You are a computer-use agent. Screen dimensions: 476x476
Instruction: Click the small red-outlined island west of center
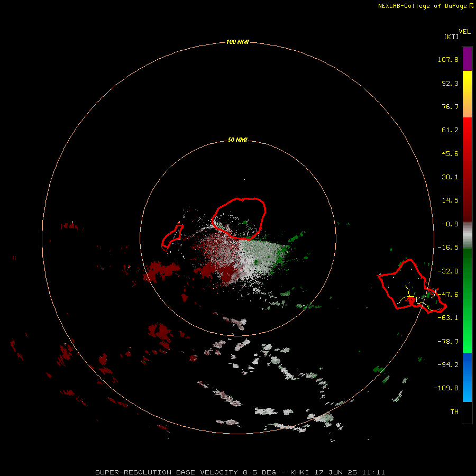[172, 237]
